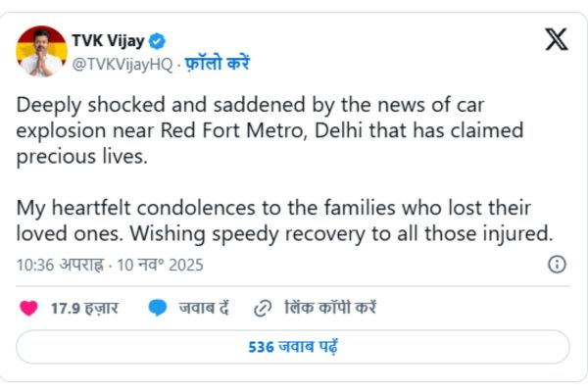The width and height of the screenshot is (588, 392).
Task: Click the copy link chain icon
Action: pos(263,308)
